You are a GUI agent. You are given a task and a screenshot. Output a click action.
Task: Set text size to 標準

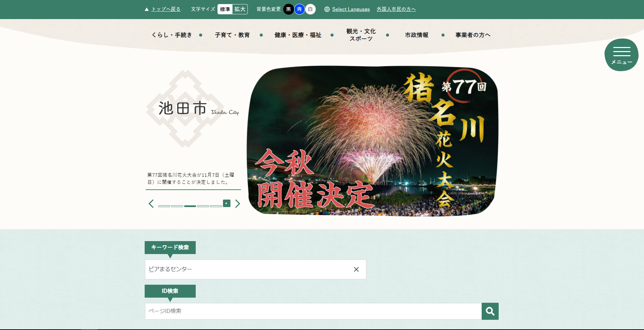225,9
